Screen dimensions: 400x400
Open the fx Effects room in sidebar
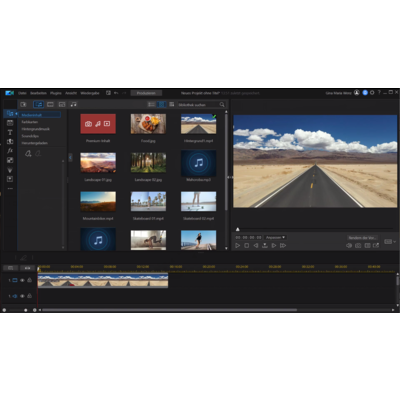(10, 151)
